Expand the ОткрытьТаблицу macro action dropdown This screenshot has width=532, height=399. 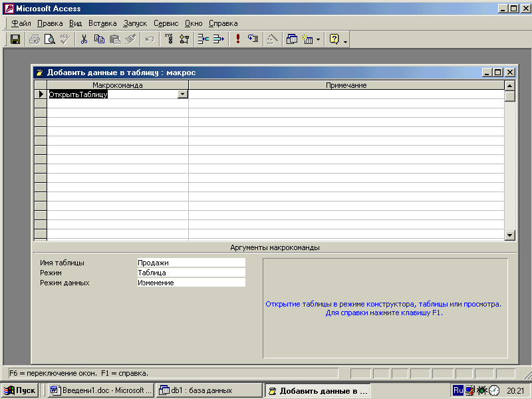tap(182, 94)
